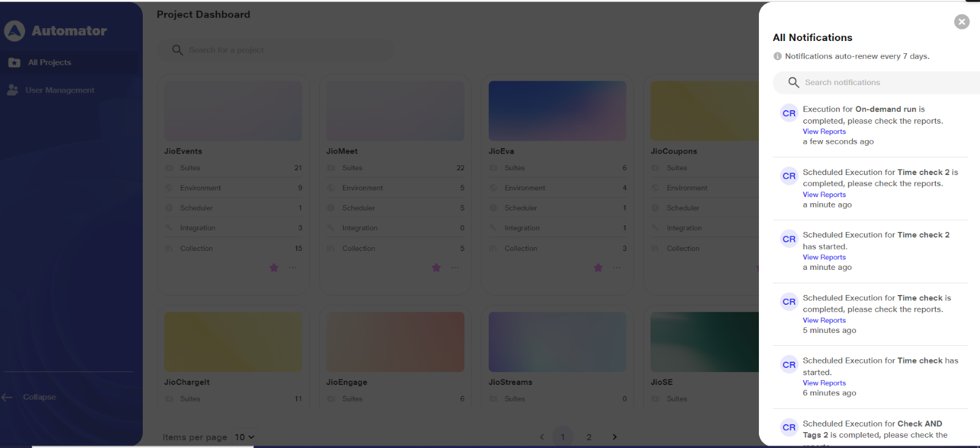Open the JioChargeIt project thumbnail
The width and height of the screenshot is (980, 448).
pyautogui.click(x=233, y=342)
